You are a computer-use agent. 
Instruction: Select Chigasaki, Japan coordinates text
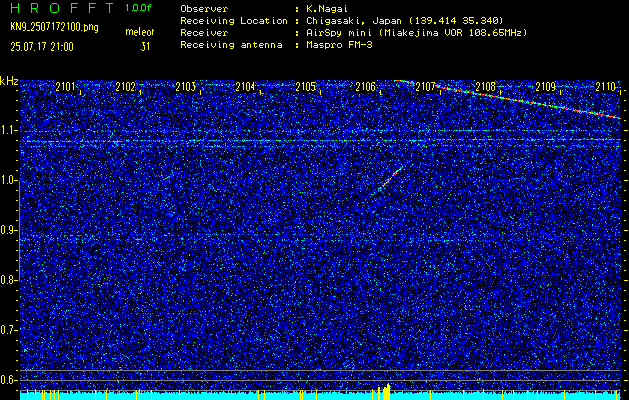(405, 20)
